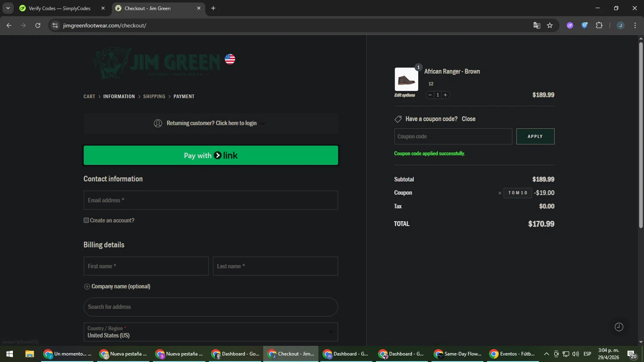Click the translate page icon
Screen dimensions: 644x362
point(537,25)
